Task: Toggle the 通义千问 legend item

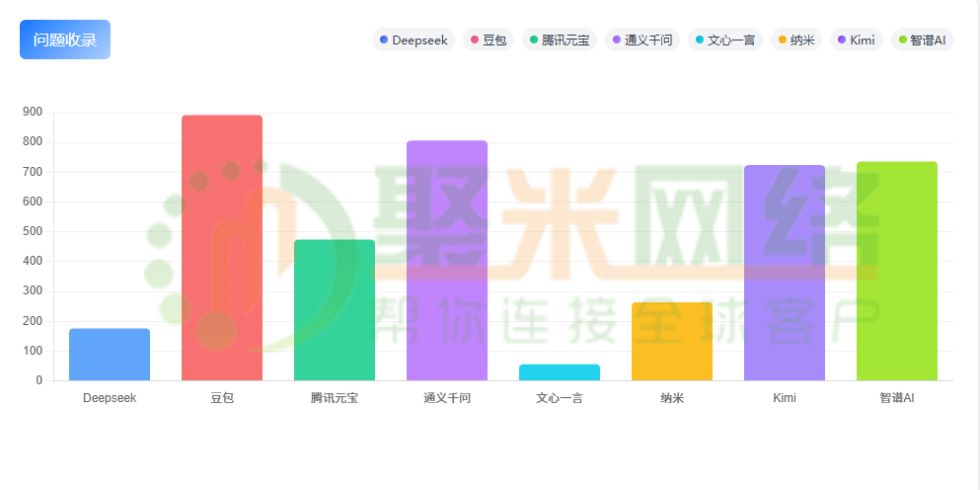Action: [x=642, y=41]
